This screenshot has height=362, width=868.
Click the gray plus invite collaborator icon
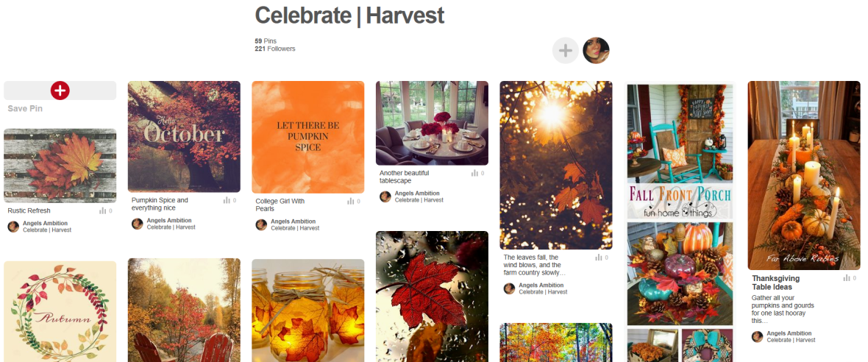click(x=565, y=51)
